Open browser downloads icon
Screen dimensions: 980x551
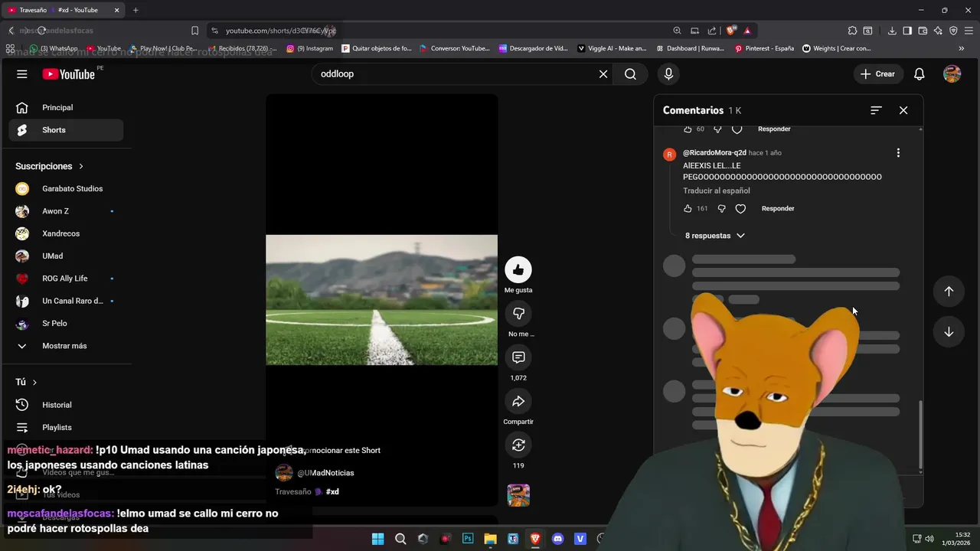(x=892, y=31)
